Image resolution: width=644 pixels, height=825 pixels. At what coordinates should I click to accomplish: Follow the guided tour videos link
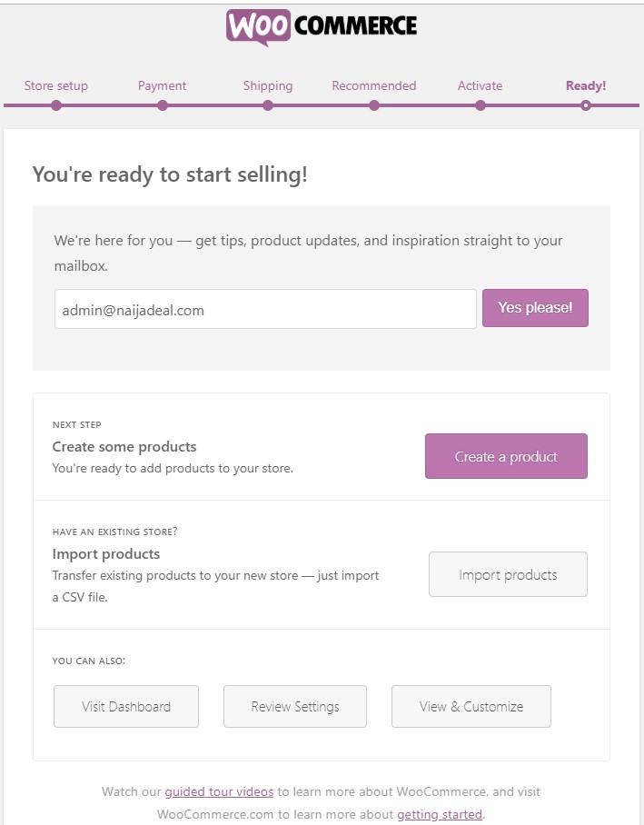[x=219, y=791]
